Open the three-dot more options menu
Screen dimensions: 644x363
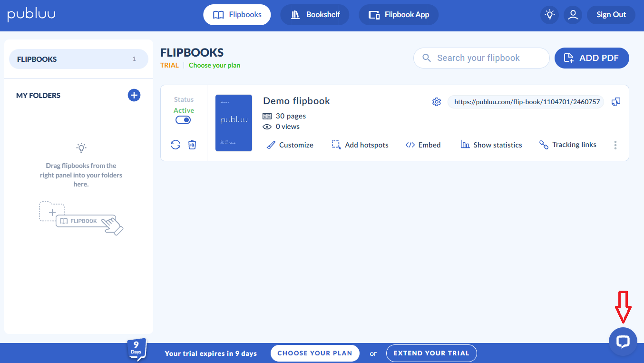(x=615, y=145)
